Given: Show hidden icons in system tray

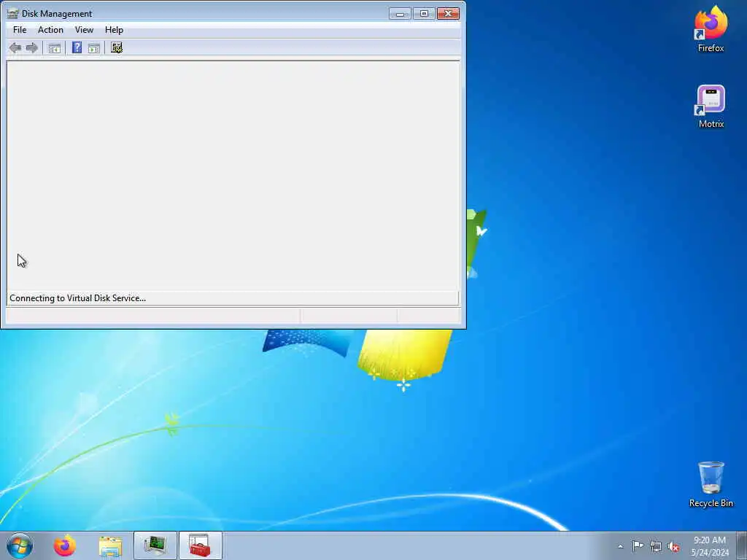Looking at the screenshot, I should click(620, 546).
